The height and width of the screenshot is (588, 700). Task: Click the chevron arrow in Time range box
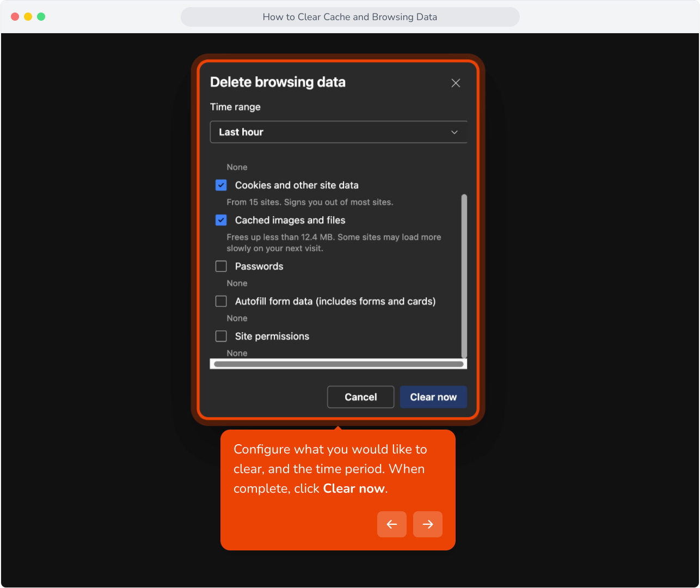(455, 132)
